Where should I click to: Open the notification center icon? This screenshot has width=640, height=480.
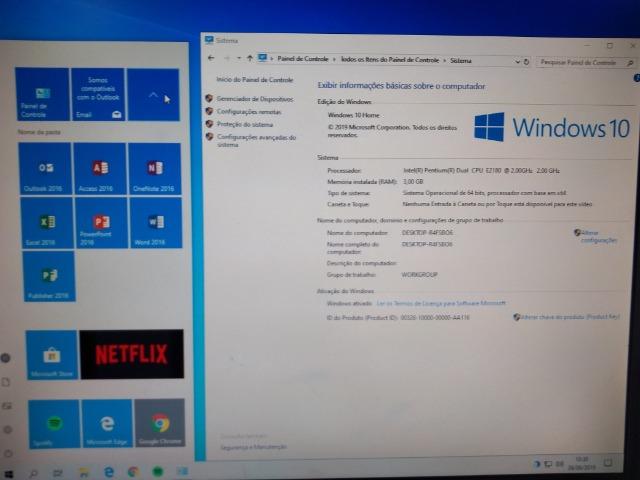(x=608, y=462)
